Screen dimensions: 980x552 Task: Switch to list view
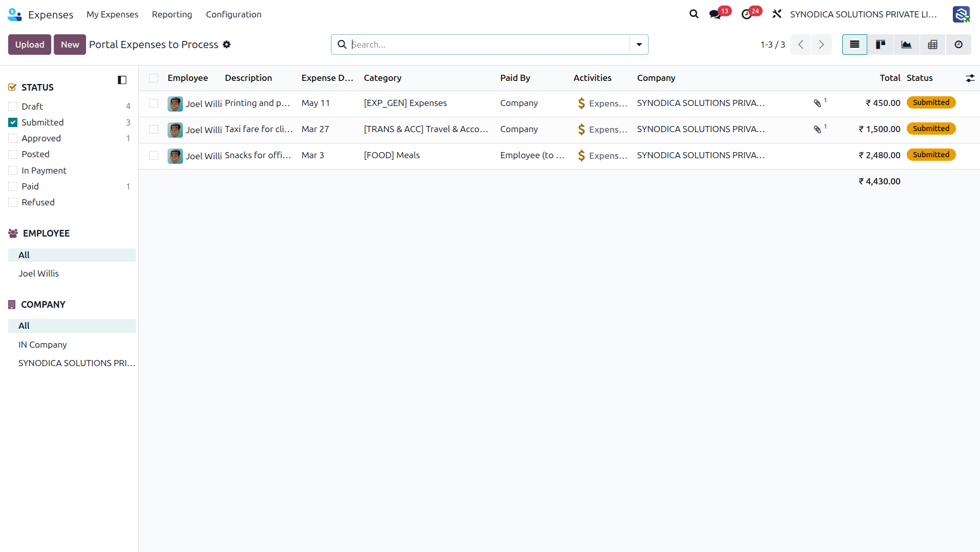click(854, 45)
